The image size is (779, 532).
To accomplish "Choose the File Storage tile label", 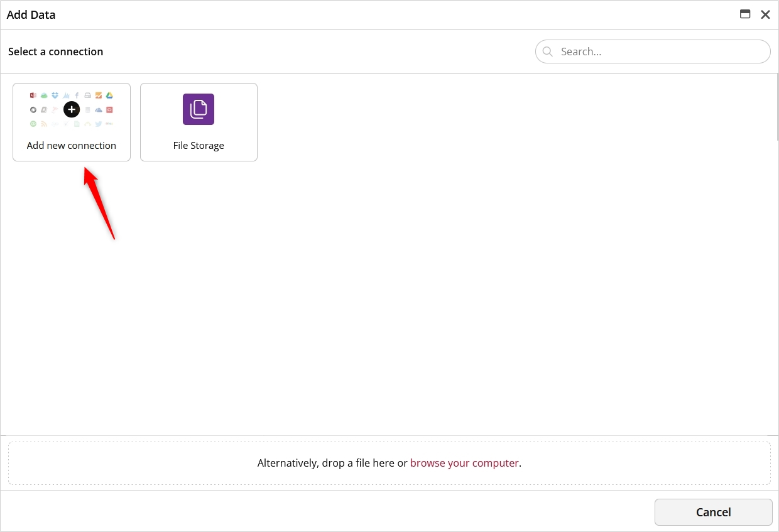I will tap(199, 145).
